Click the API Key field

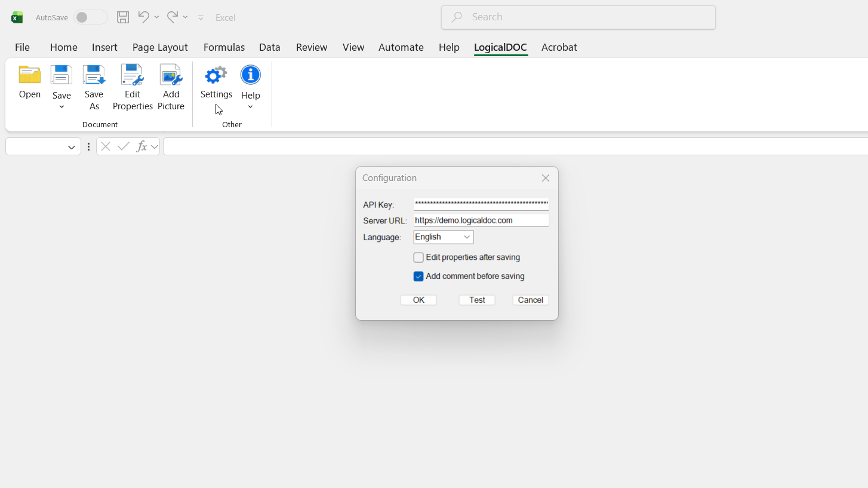pos(481,204)
